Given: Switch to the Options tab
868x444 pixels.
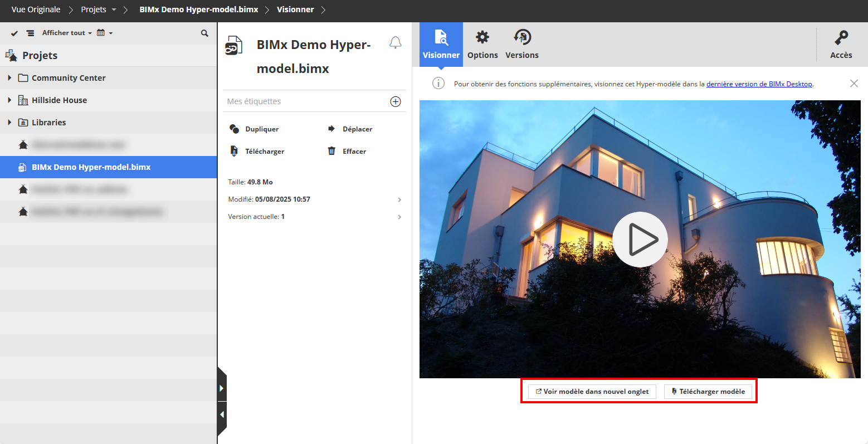Looking at the screenshot, I should coord(482,45).
